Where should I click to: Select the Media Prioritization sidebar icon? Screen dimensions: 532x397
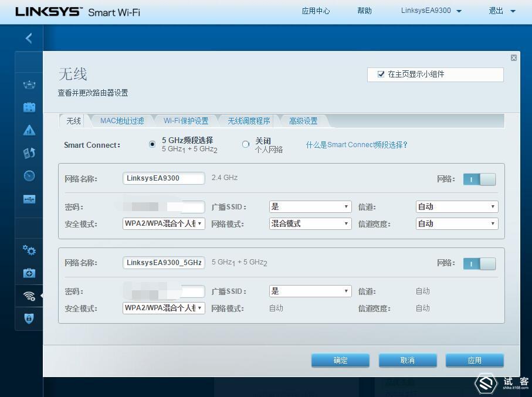coord(28,152)
